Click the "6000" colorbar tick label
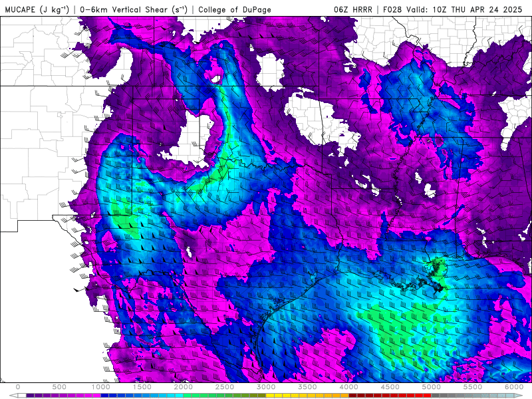The height and width of the screenshot is (399, 532). [x=514, y=387]
